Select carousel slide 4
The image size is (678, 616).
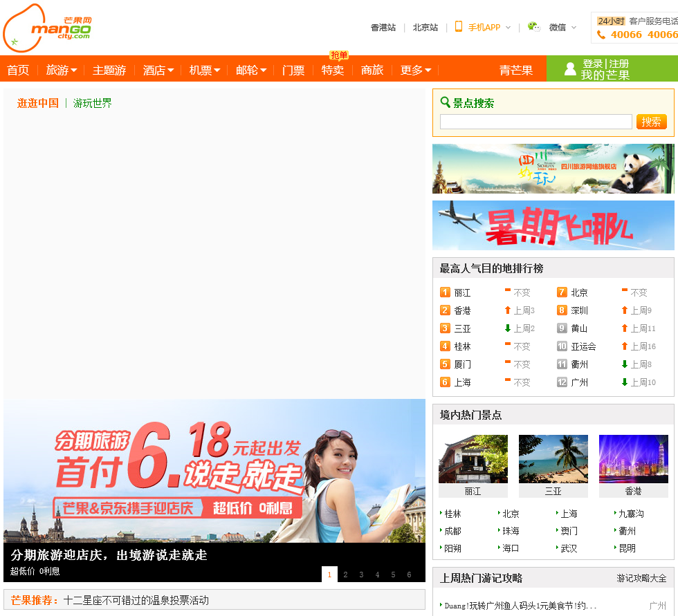tap(377, 574)
